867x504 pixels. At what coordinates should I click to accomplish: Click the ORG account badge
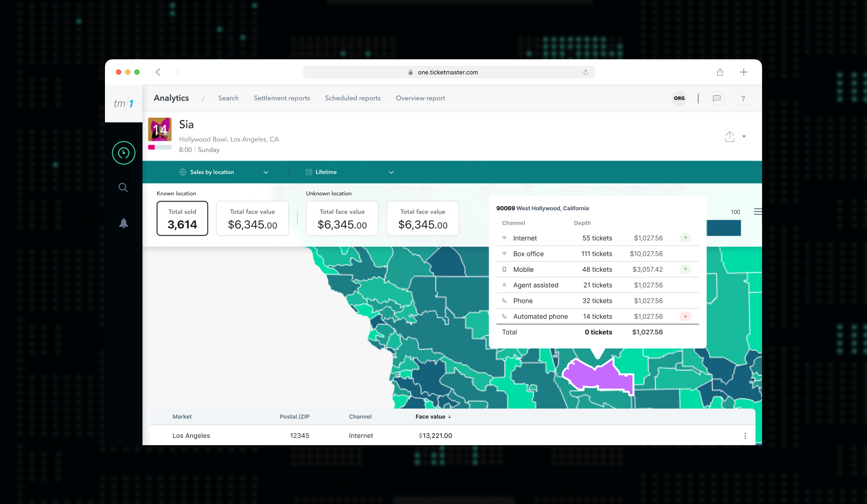[x=679, y=98]
